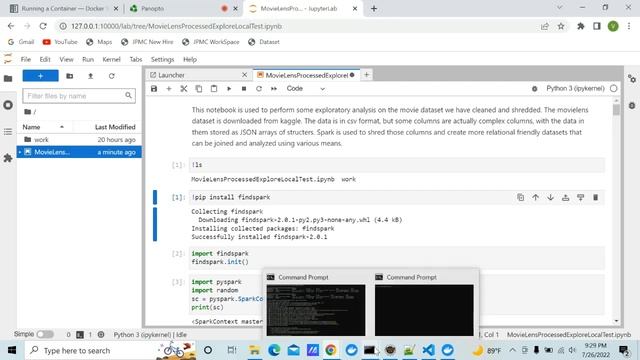The image size is (640, 360).
Task: Open Visual Studio Code from taskbar
Action: (x=428, y=350)
